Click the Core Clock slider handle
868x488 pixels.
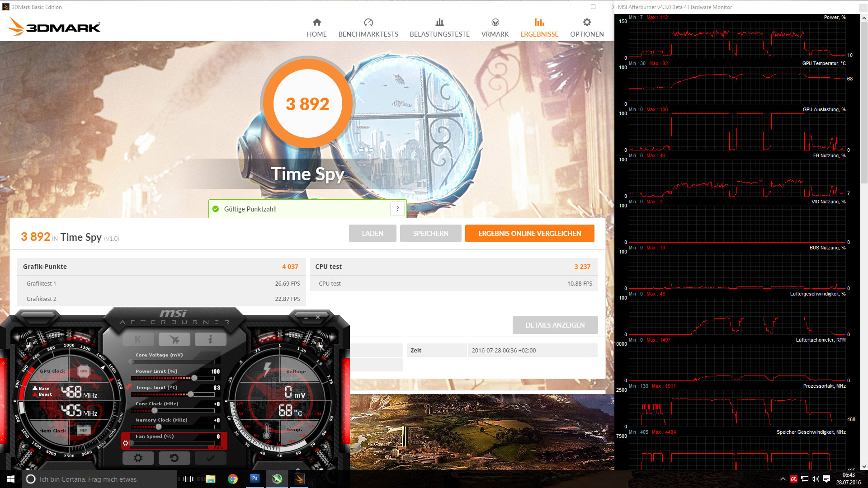point(155,410)
